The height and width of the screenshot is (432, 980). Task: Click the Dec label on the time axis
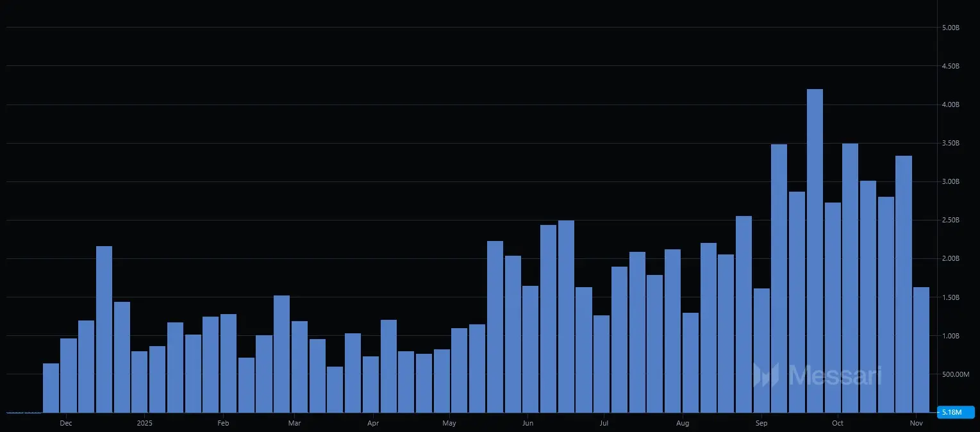(x=65, y=423)
